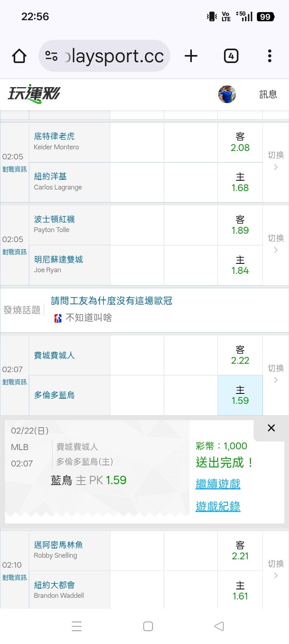
Task: Tap the browser home icon
Action: pos(19,56)
